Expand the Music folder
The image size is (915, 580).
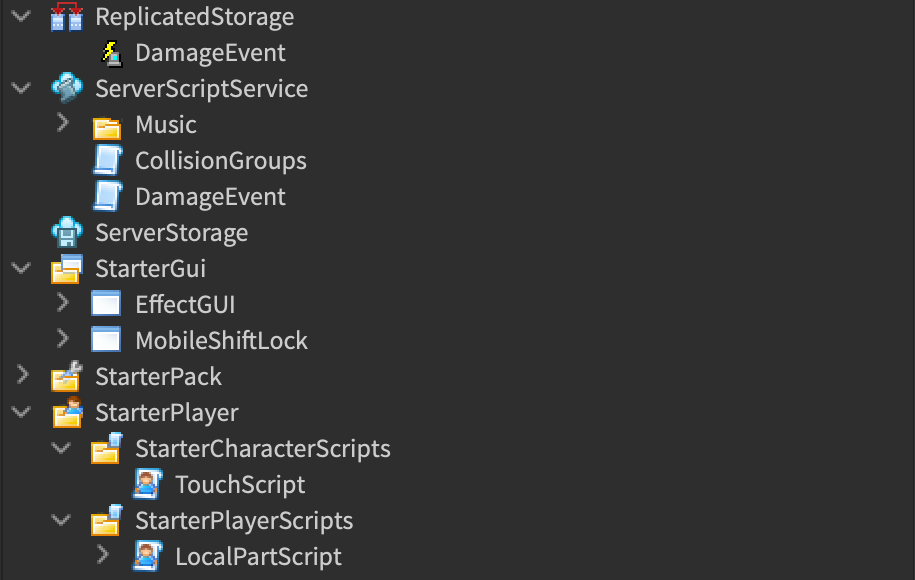(x=62, y=124)
